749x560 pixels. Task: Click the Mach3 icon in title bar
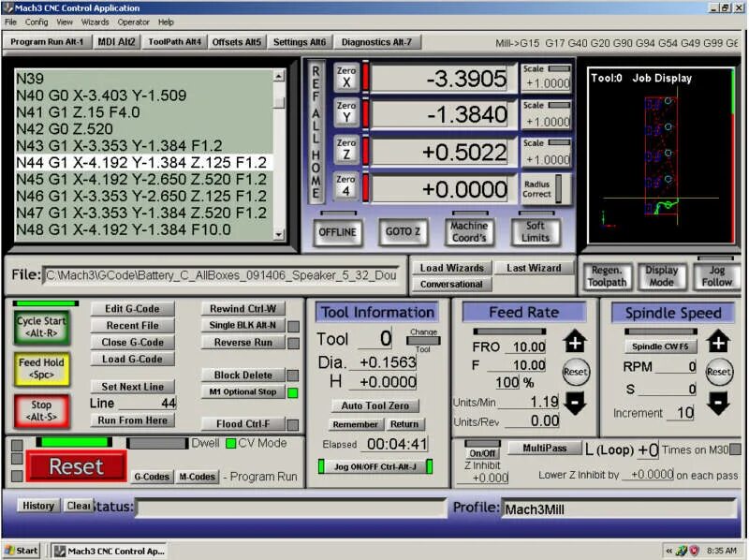click(x=8, y=7)
